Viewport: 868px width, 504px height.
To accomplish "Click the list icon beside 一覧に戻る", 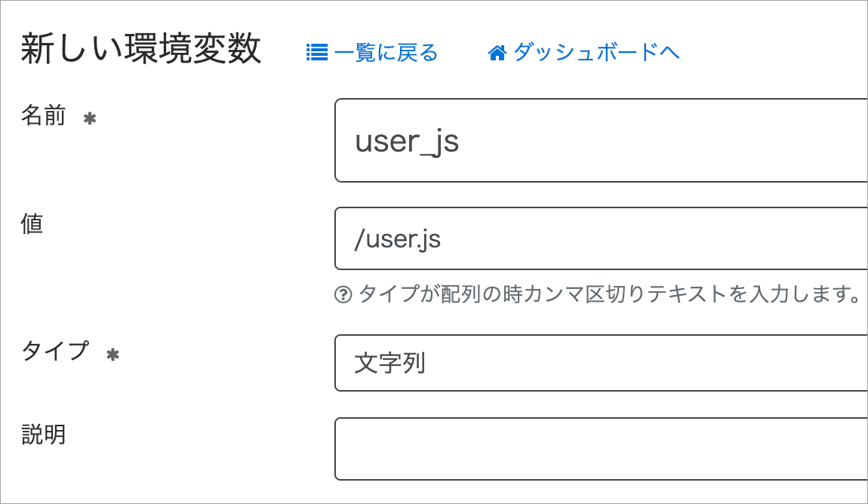I will pyautogui.click(x=317, y=53).
